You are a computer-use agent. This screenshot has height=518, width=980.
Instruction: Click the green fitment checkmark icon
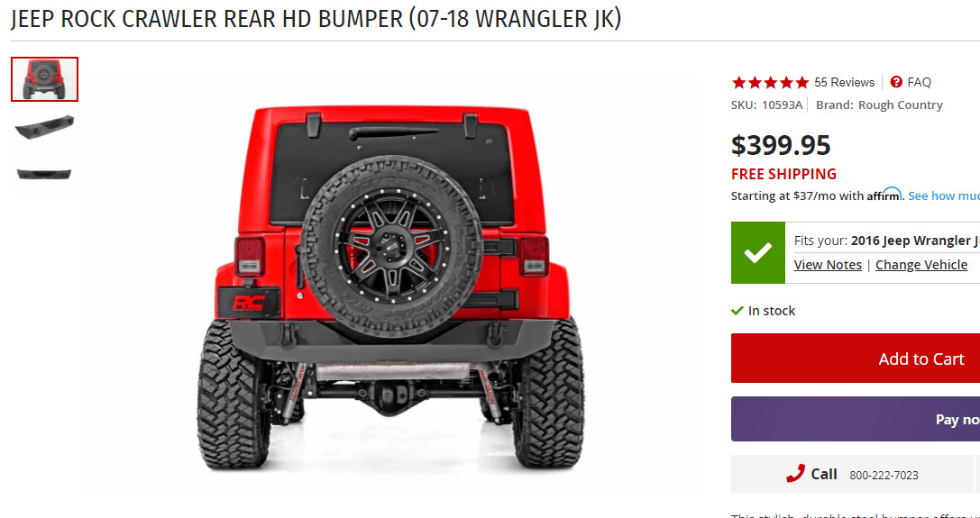(758, 252)
